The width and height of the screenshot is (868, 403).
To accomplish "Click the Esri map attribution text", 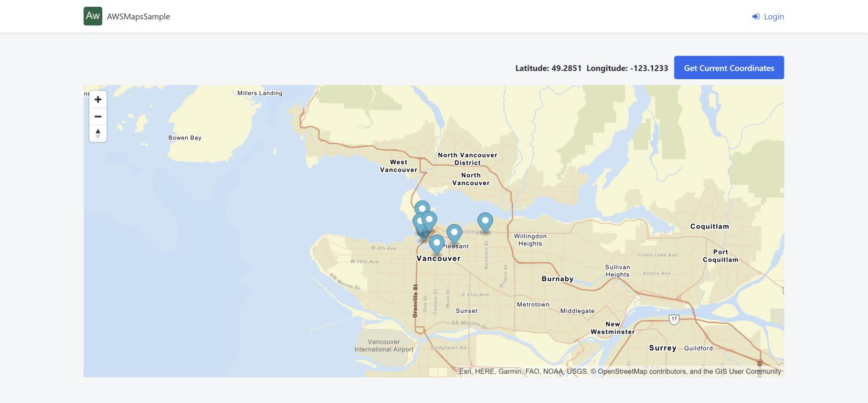I will [620, 372].
